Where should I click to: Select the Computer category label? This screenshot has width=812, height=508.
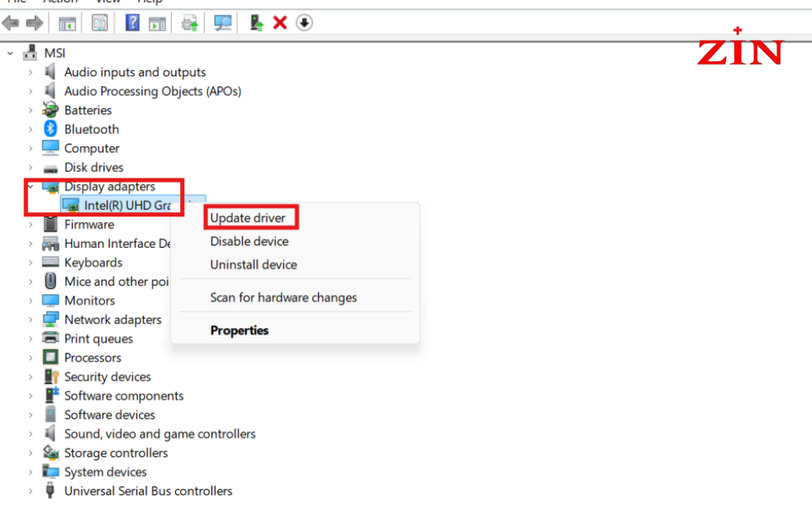pos(92,148)
